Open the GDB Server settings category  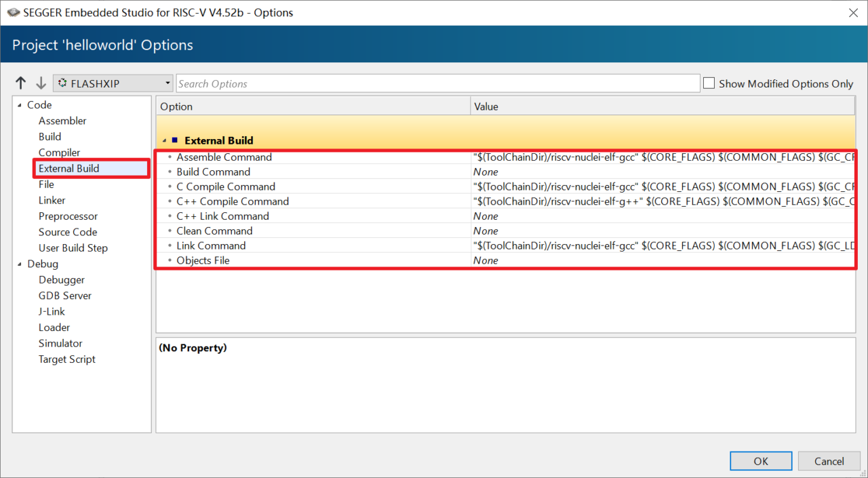pos(65,296)
